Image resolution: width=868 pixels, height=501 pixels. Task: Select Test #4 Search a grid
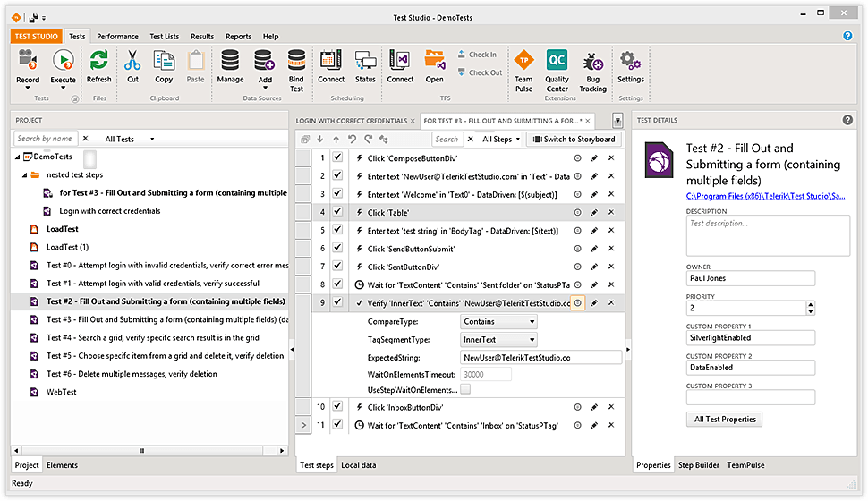pos(152,337)
